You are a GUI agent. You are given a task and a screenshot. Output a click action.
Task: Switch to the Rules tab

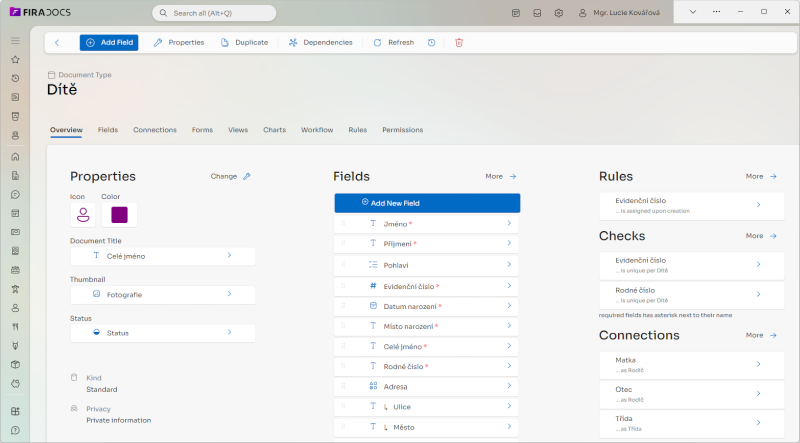pos(358,130)
